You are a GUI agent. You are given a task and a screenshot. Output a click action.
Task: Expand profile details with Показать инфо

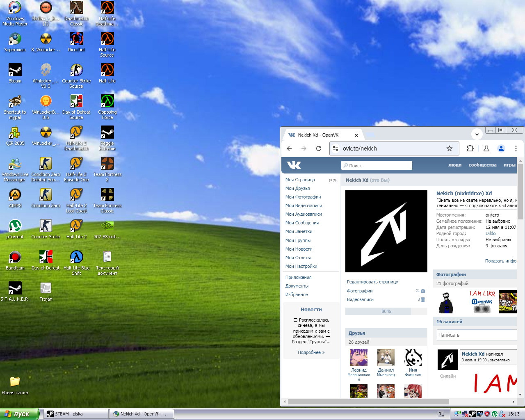coord(500,261)
